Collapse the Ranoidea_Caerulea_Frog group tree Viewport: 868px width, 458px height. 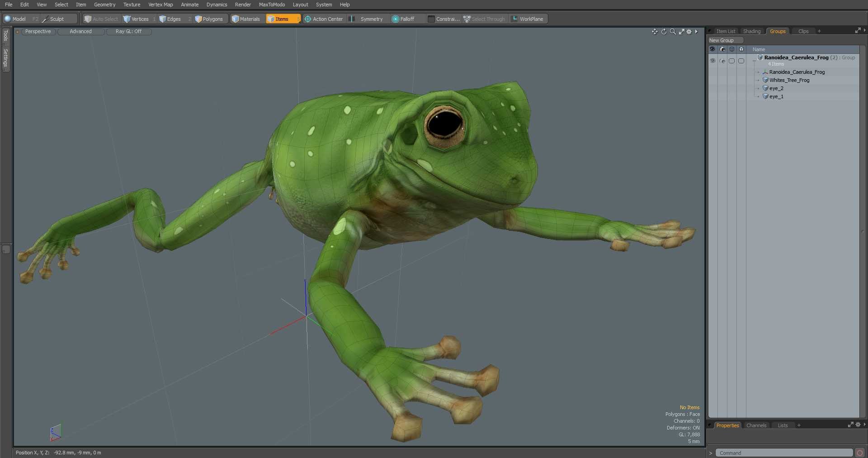(754, 60)
